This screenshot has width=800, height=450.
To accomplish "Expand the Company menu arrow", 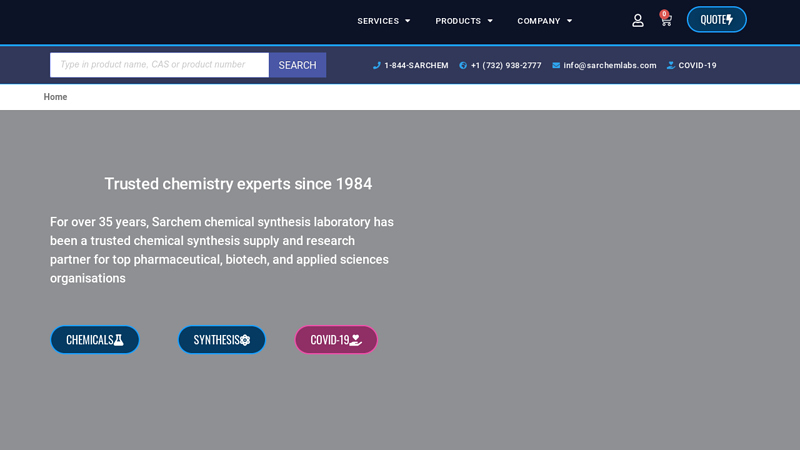I will click(569, 21).
